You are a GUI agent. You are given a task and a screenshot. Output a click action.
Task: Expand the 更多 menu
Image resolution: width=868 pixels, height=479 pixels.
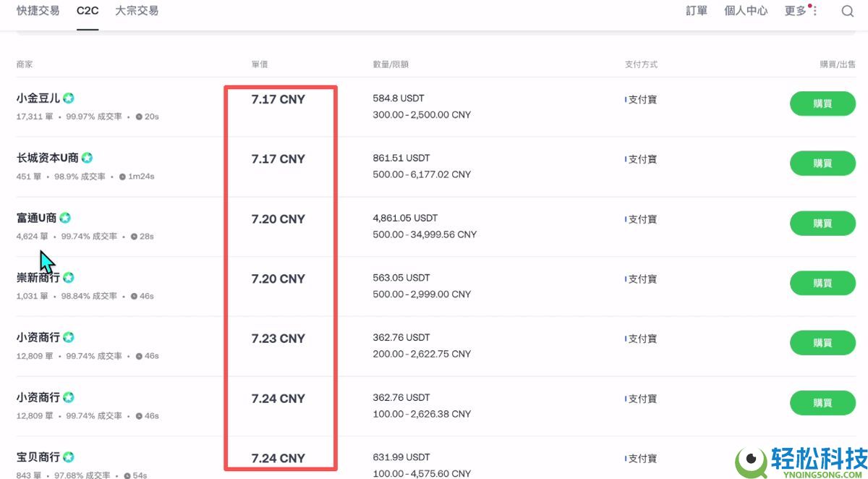[x=795, y=11]
